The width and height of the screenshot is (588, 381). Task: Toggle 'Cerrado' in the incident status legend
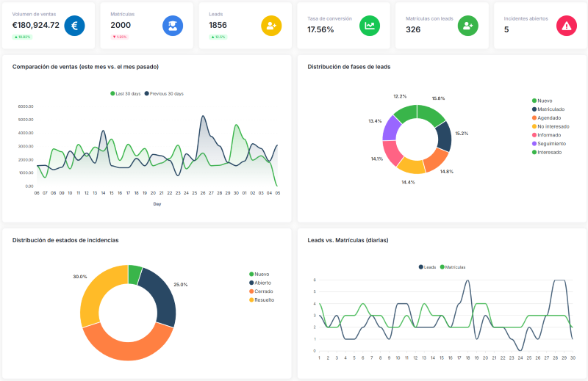tap(263, 291)
